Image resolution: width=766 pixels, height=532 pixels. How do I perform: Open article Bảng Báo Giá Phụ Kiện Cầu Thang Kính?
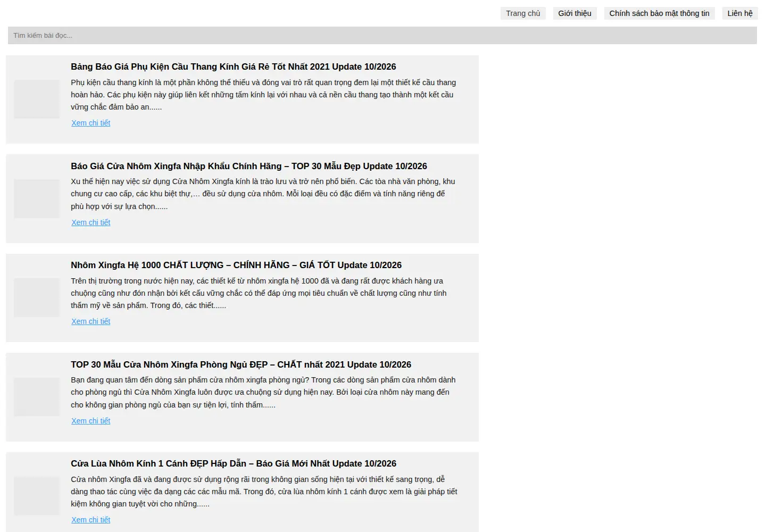234,66
